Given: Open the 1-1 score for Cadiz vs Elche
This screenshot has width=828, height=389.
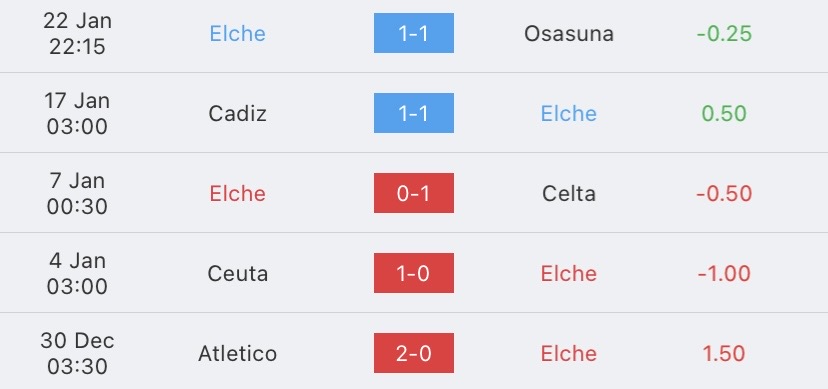Looking at the screenshot, I should pos(413,113).
